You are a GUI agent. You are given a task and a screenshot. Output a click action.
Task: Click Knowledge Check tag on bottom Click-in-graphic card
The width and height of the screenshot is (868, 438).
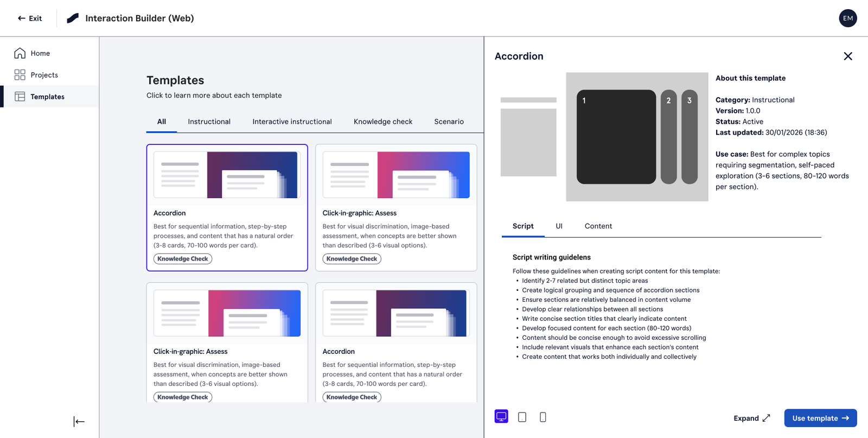183,397
